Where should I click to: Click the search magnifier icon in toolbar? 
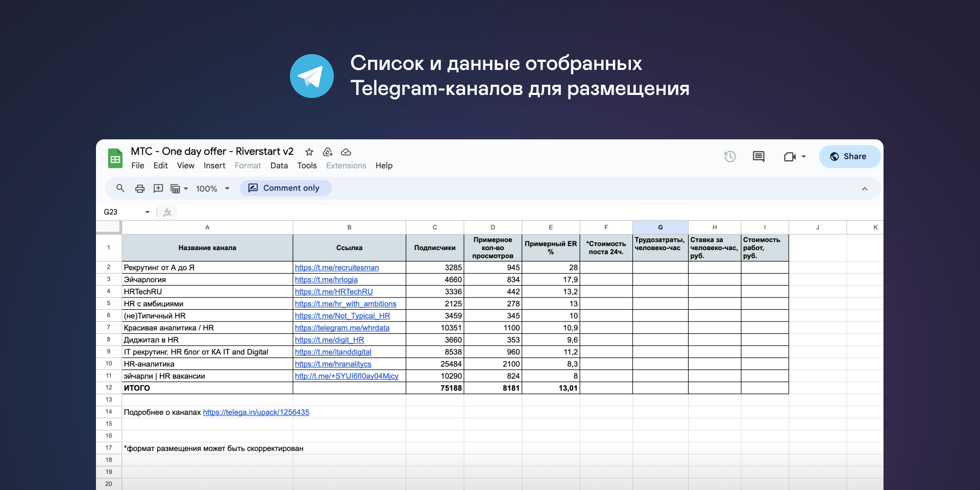pyautogui.click(x=120, y=188)
